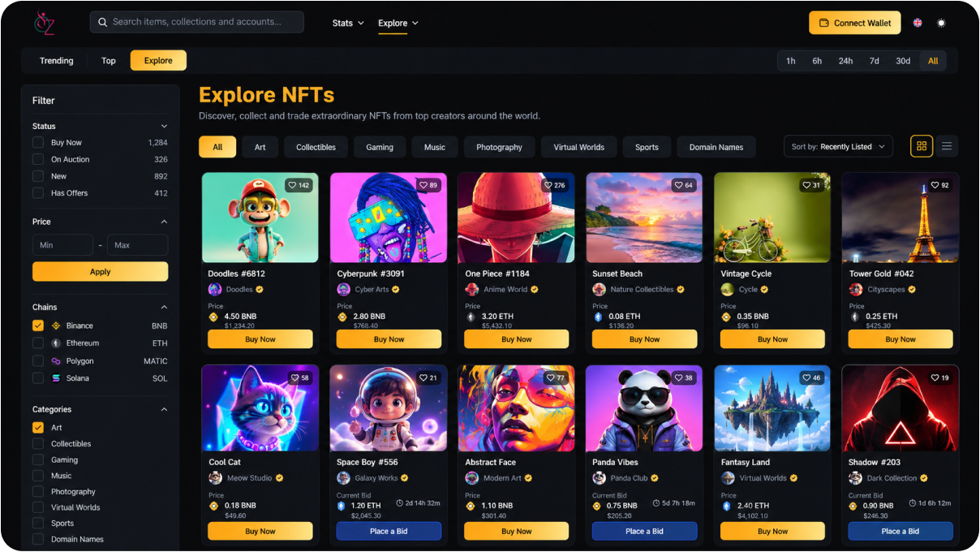
Task: Check the On Auction status filter
Action: point(38,159)
